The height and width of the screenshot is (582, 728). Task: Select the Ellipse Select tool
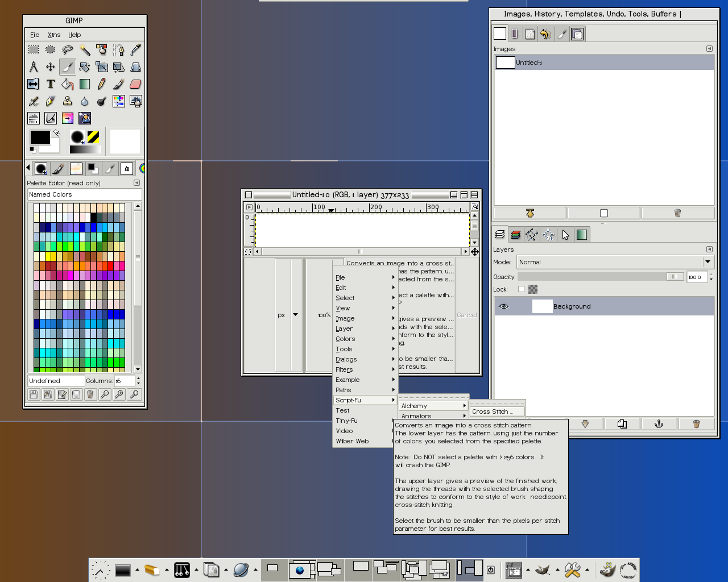point(51,50)
